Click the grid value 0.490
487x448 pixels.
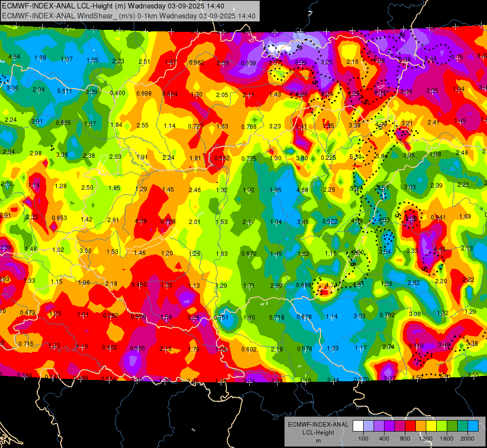pos(139,284)
